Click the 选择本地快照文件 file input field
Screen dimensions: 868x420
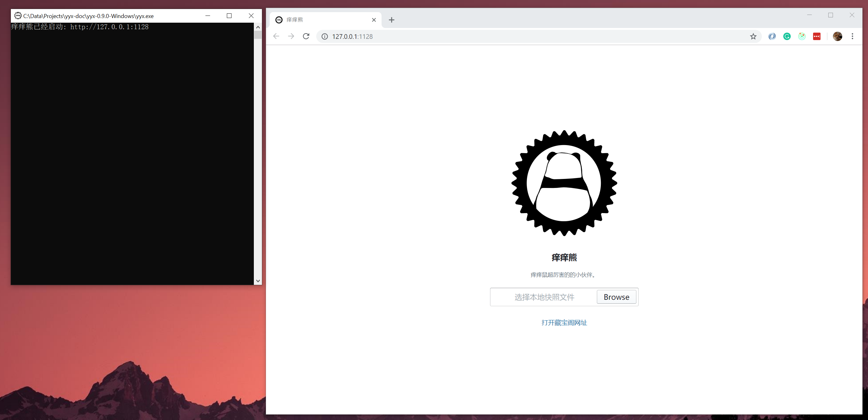pyautogui.click(x=544, y=297)
